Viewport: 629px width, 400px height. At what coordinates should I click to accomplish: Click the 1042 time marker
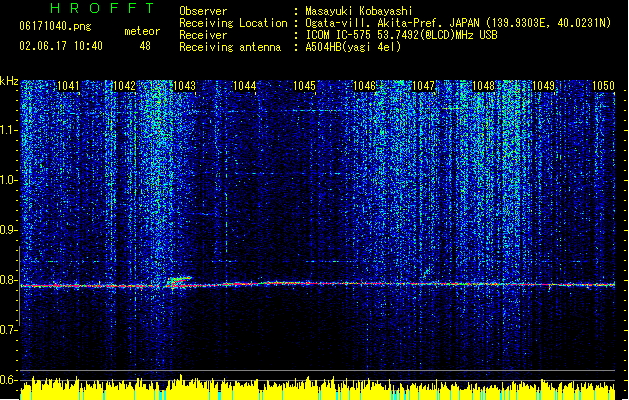(x=124, y=86)
